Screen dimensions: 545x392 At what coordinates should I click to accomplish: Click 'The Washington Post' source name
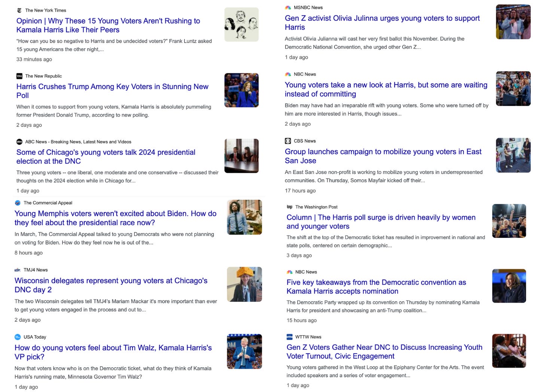(316, 207)
